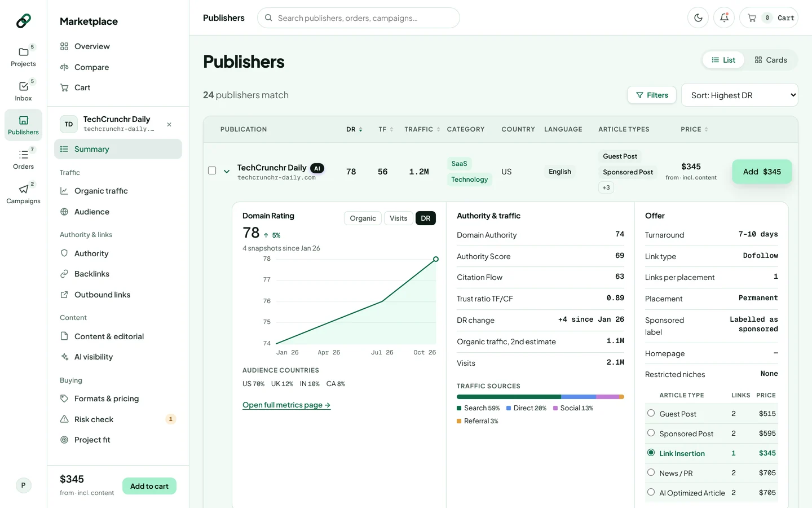Open Risk check section
Viewport: 812px width, 508px height.
118,419
